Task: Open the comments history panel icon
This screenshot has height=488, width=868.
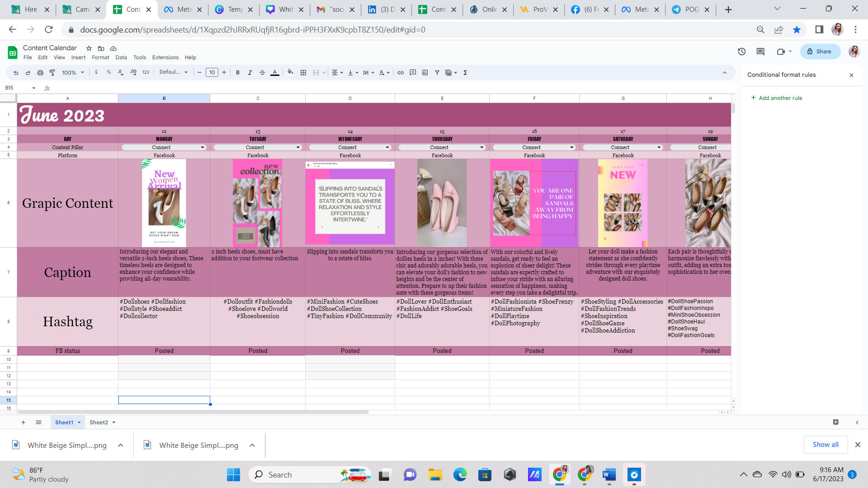Action: [760, 52]
